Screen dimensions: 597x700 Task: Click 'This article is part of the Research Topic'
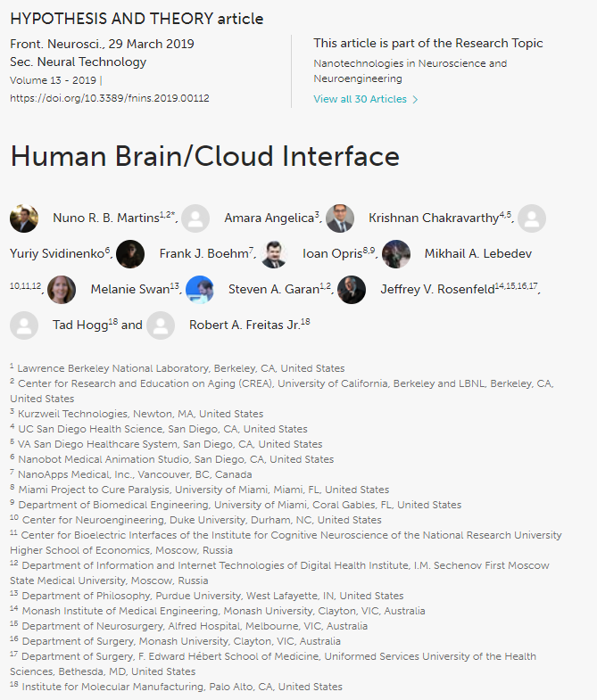tap(428, 44)
